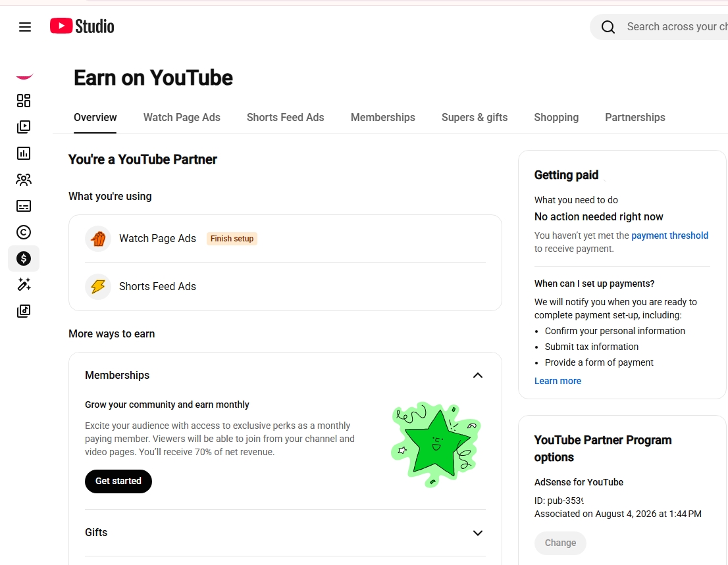728x565 pixels.
Task: Click the YouTube Studio logo
Action: [x=82, y=26]
